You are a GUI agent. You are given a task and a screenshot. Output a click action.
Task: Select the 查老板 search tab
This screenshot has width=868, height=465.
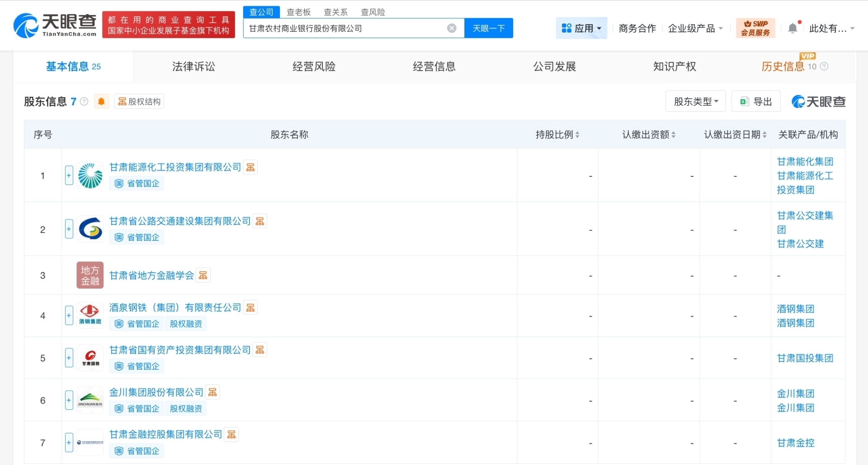[x=298, y=12]
